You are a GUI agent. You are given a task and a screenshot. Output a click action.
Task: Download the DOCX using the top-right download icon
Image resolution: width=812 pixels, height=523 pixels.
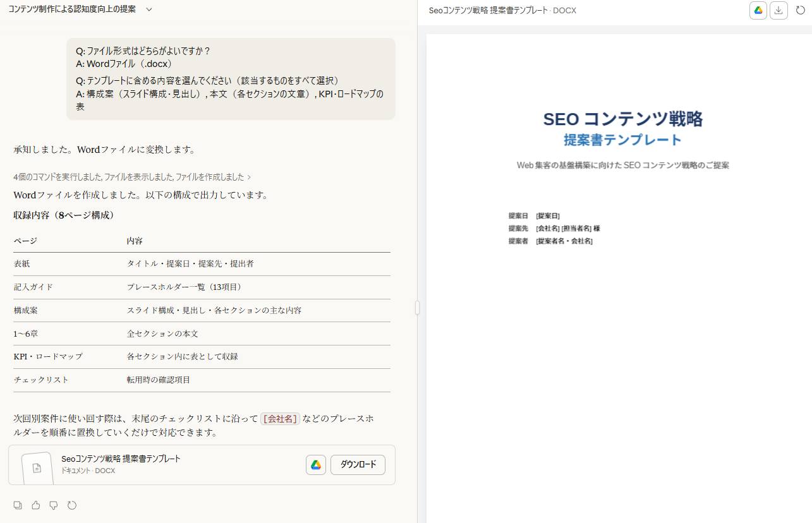779,10
